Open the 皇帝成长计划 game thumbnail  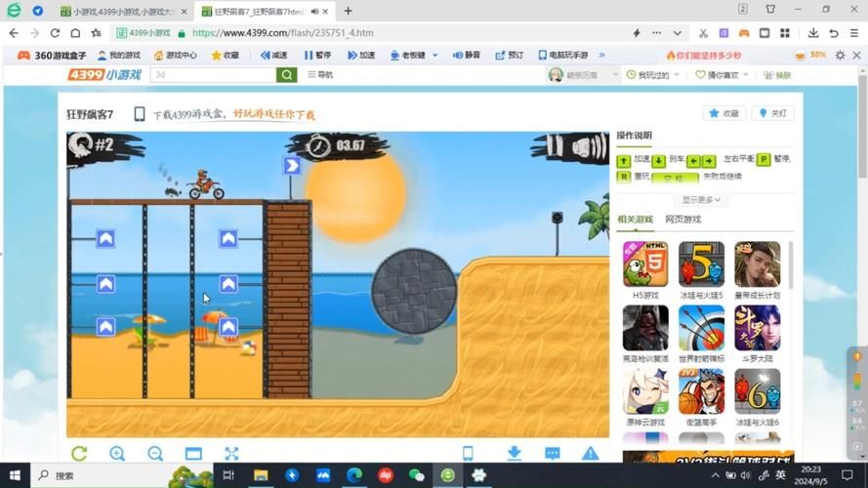758,264
